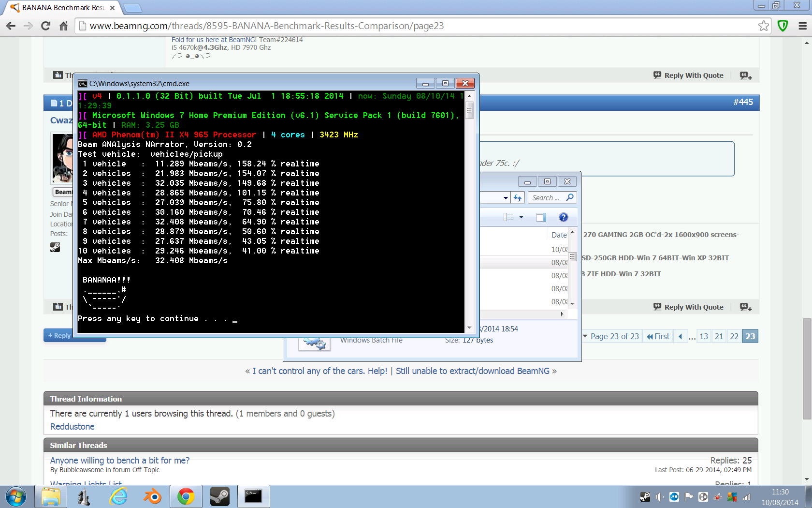Bookmark this page with the star

(x=763, y=26)
